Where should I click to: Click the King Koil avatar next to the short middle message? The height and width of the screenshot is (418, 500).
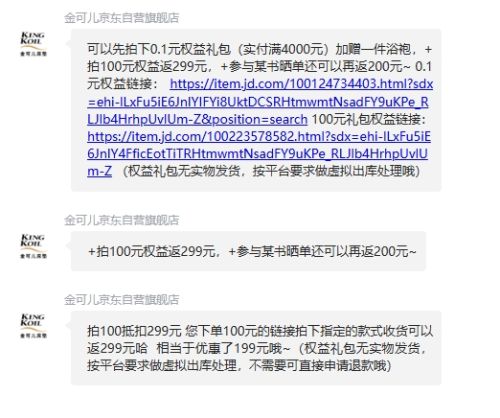(33, 246)
